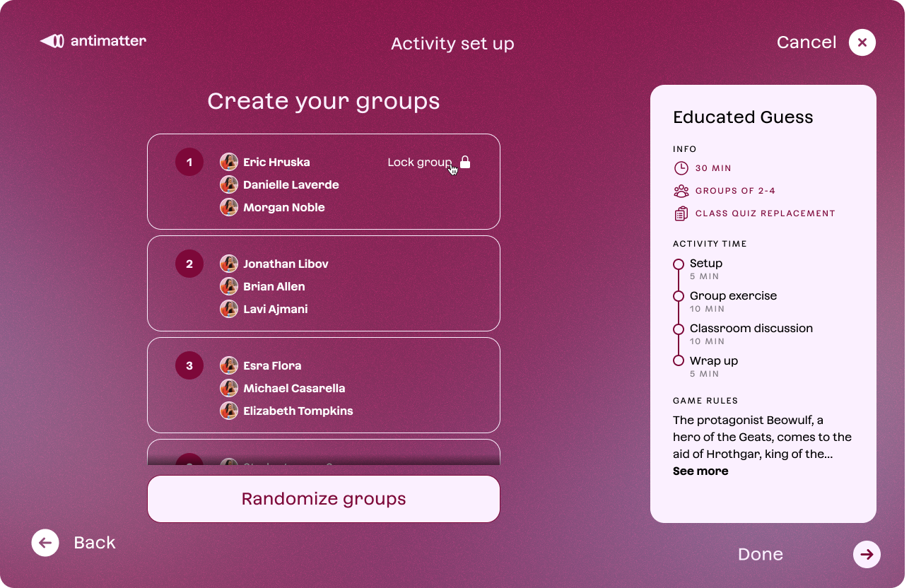
Task: Click the 30 MIN text
Action: (x=714, y=168)
